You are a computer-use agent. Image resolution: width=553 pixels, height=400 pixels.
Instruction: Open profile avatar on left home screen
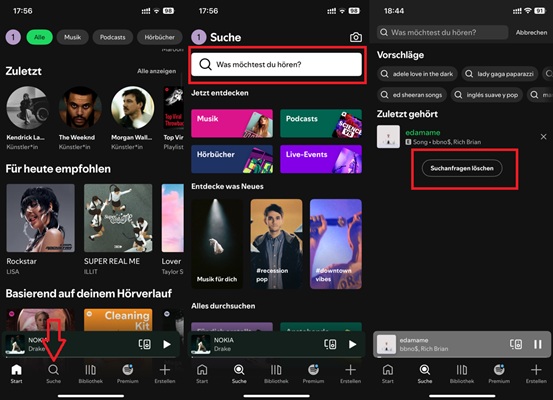13,37
